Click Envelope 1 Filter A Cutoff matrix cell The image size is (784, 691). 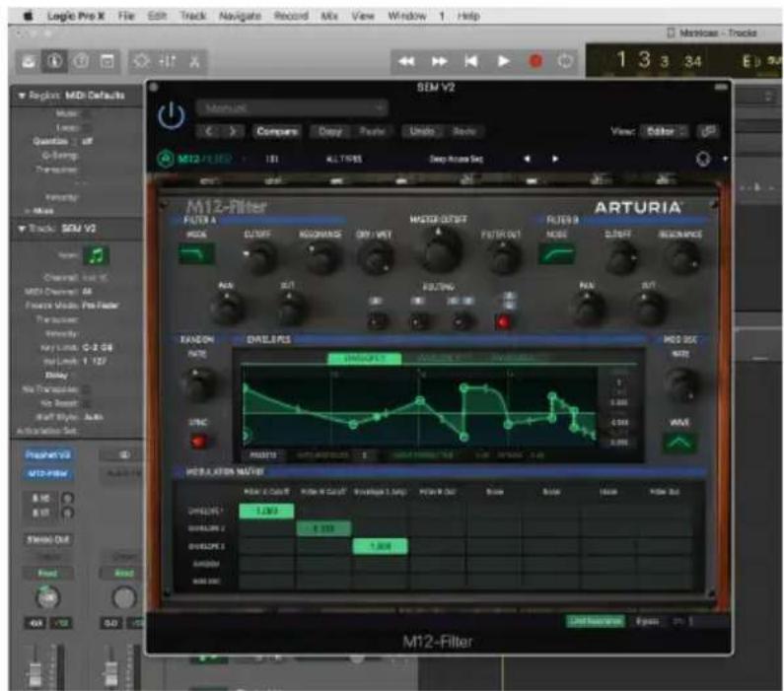(266, 512)
